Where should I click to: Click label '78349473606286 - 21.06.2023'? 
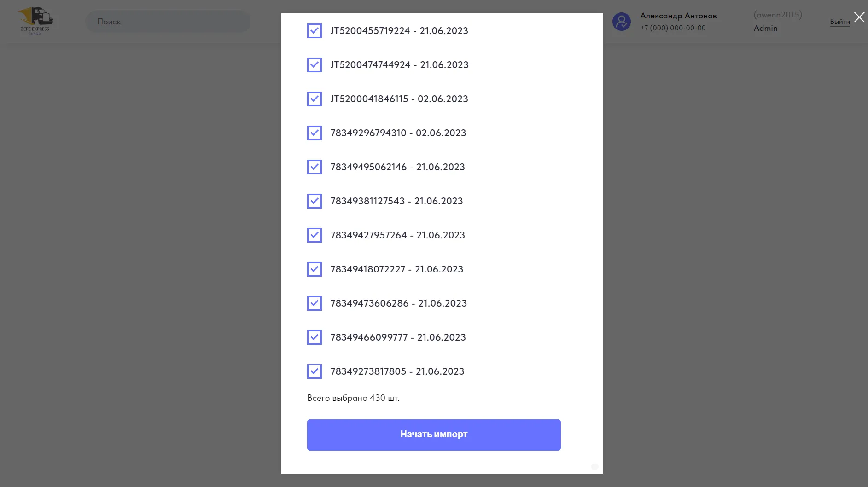399,303
